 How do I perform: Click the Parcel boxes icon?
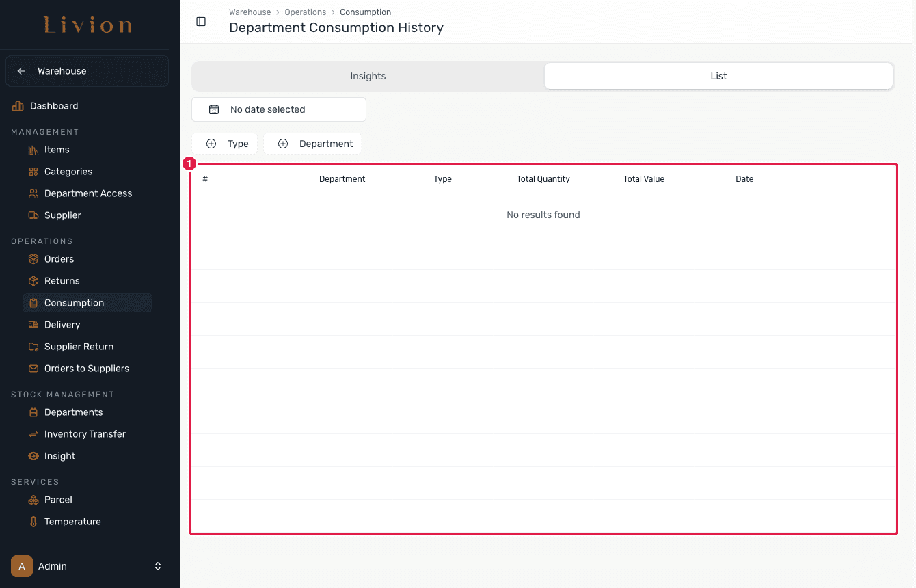[x=33, y=500]
